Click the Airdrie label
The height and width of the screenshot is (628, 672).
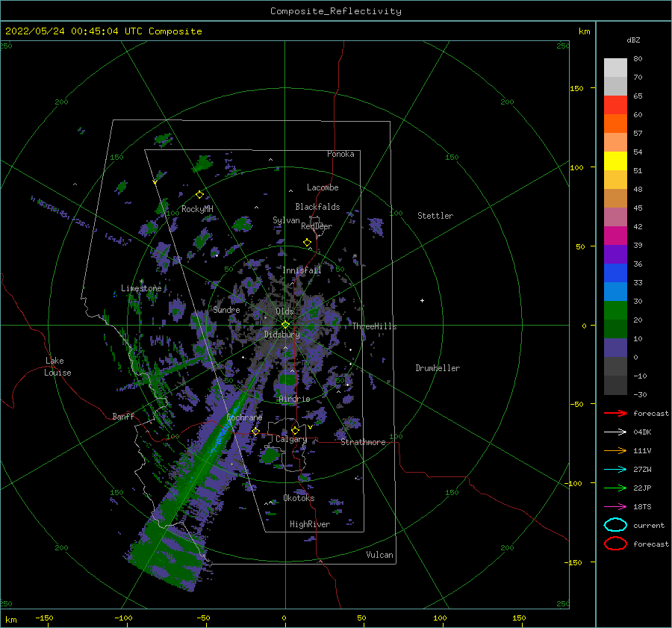pos(294,399)
